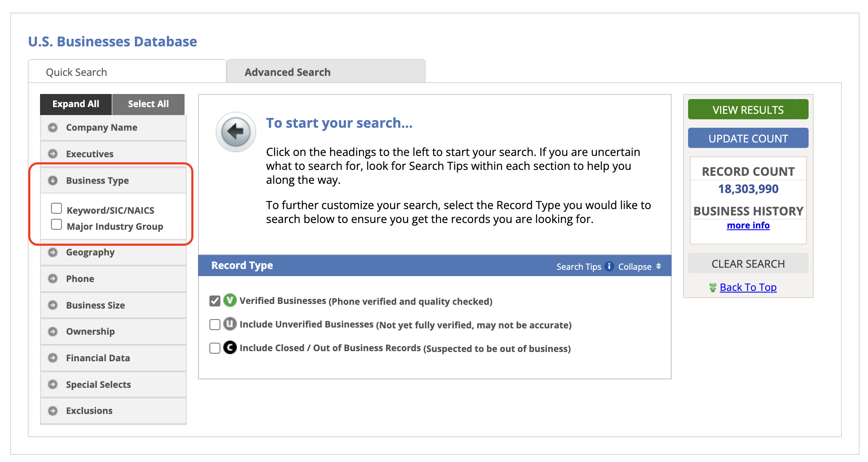The image size is (868, 462).
Task: Expand the Phone section heading
Action: coord(113,279)
